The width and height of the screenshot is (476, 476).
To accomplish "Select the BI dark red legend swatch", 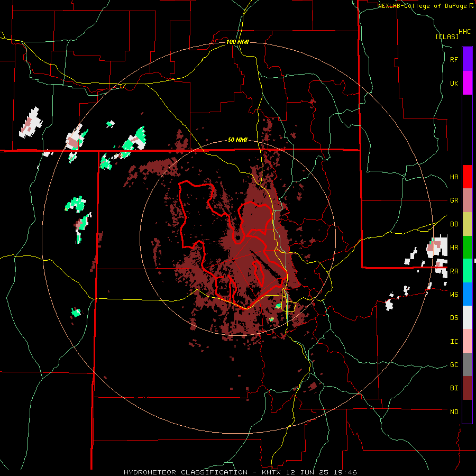I will [467, 388].
